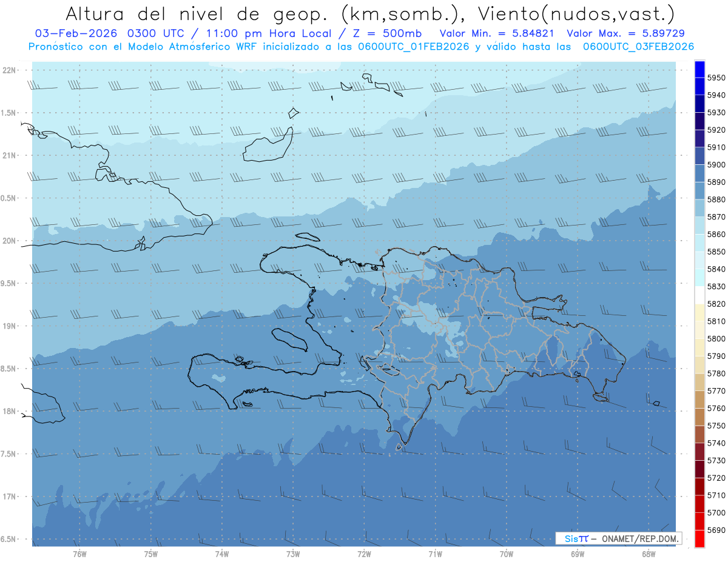Screen dimensions: 728x562
Task: Click the '21N' latitude label
Action: click(9, 156)
